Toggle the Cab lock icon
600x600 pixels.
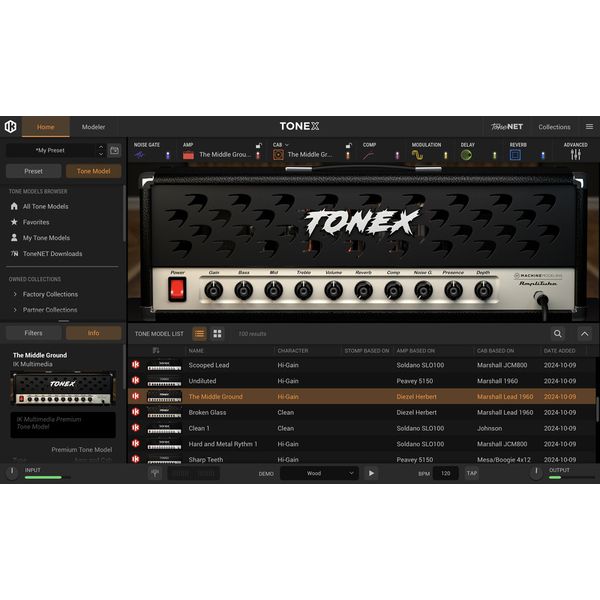point(349,145)
